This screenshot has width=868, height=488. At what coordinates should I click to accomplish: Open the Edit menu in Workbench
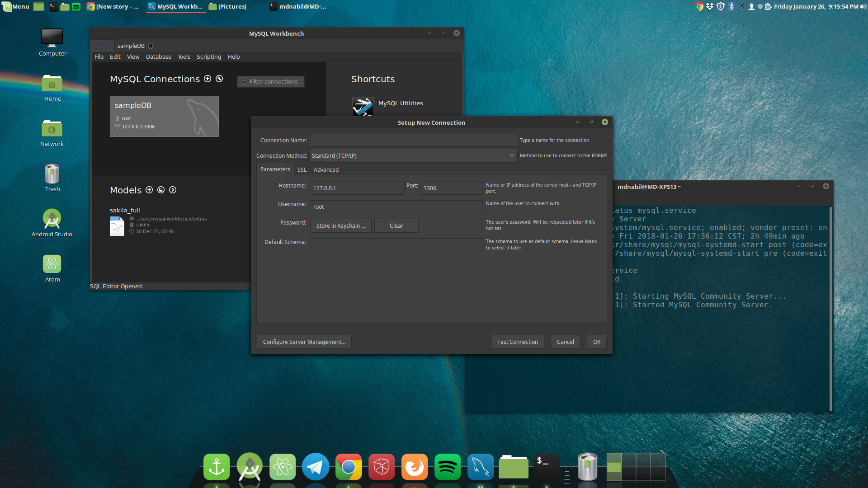[115, 56]
